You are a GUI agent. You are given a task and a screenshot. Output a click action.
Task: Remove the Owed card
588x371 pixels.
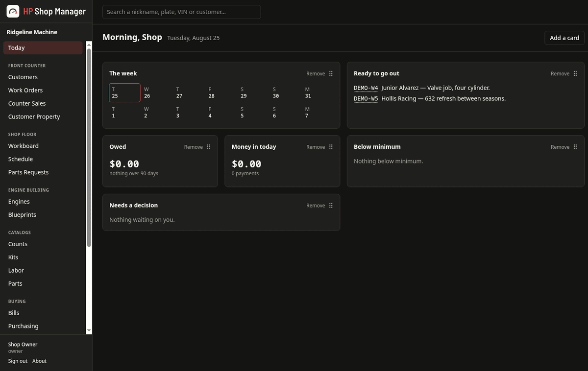point(194,147)
